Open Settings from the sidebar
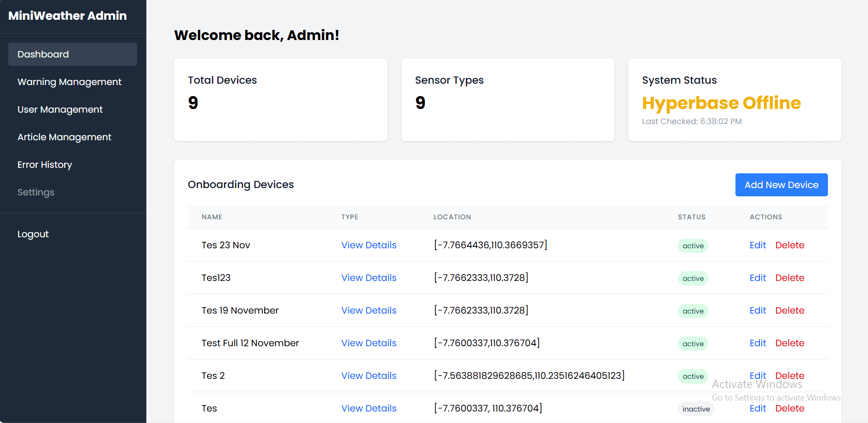This screenshot has width=868, height=423. coord(36,192)
